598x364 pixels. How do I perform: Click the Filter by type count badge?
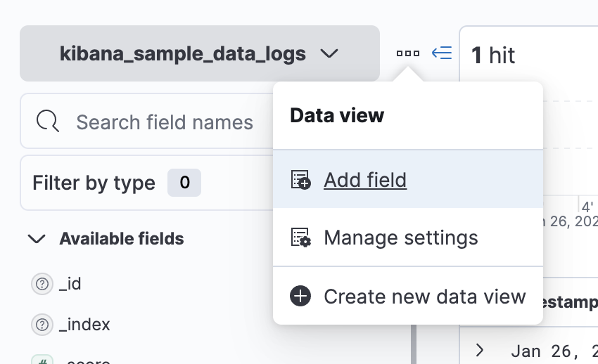point(184,183)
